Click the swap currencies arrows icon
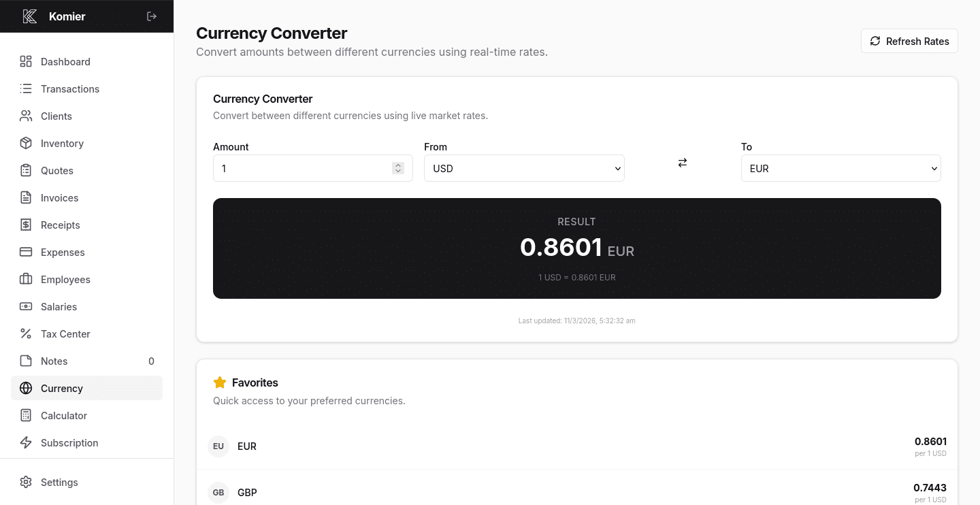Screen dimensions: 980x505 (682, 163)
